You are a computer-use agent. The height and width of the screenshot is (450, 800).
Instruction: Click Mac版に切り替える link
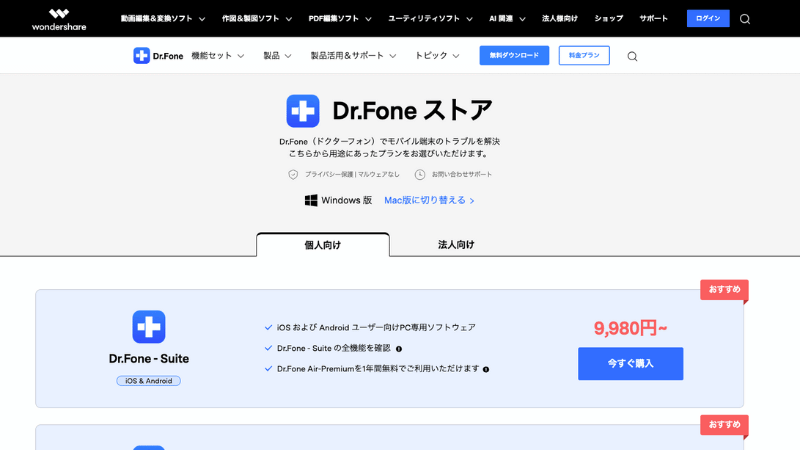430,201
